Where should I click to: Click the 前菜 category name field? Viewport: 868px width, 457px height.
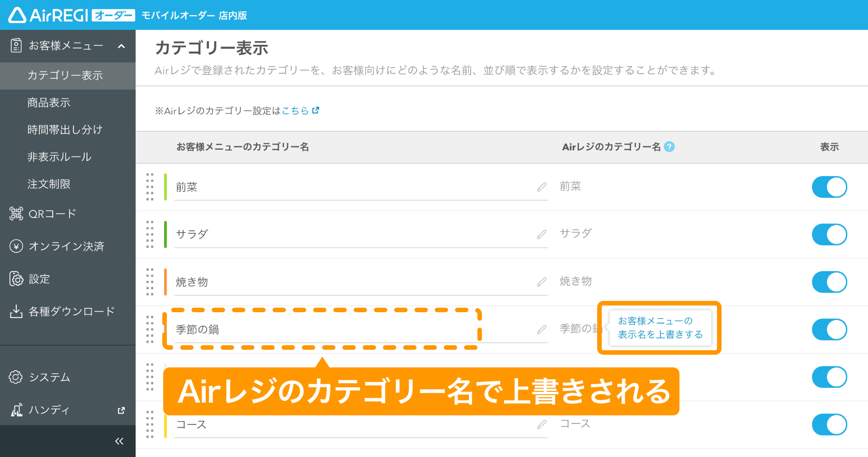click(361, 187)
